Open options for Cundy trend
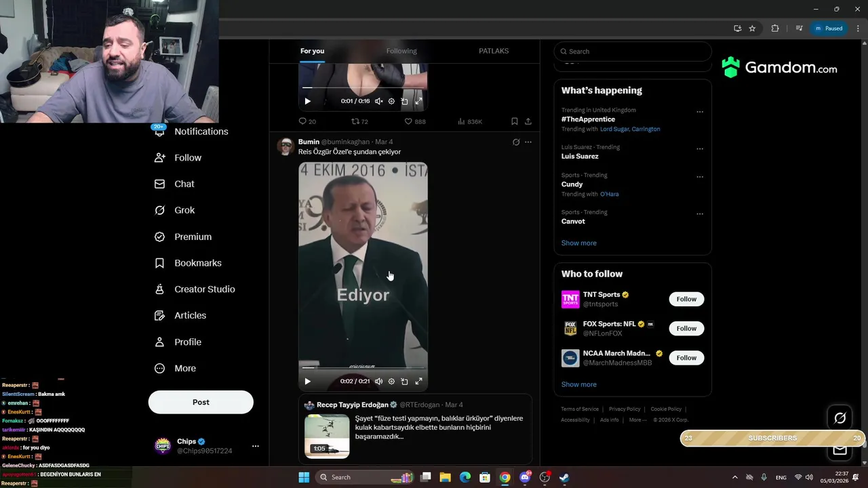The image size is (868, 488). click(700, 177)
